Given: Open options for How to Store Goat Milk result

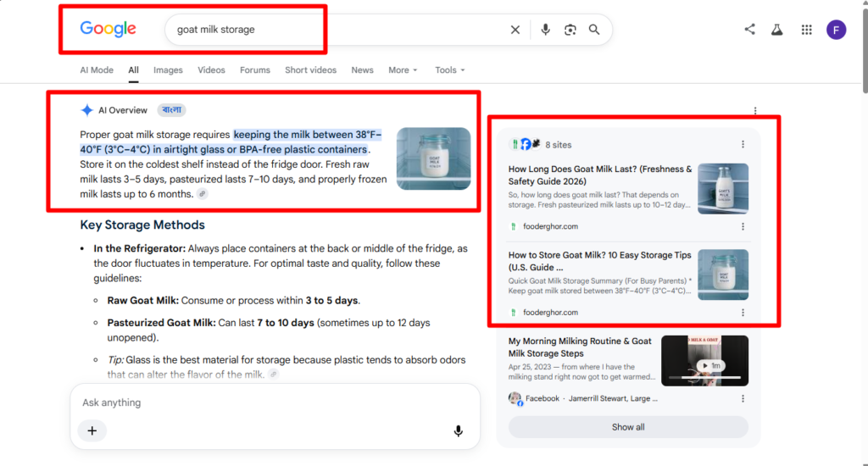Looking at the screenshot, I should coord(743,312).
